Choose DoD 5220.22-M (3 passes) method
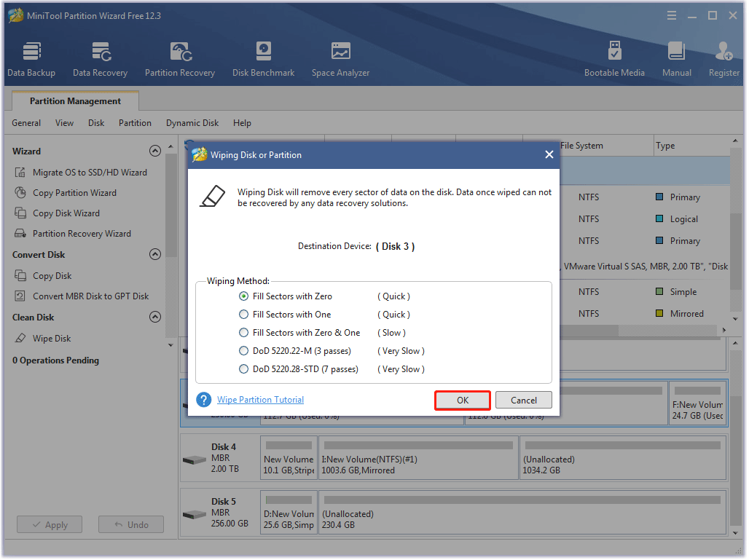Viewport: 749px width, 560px height. point(244,350)
